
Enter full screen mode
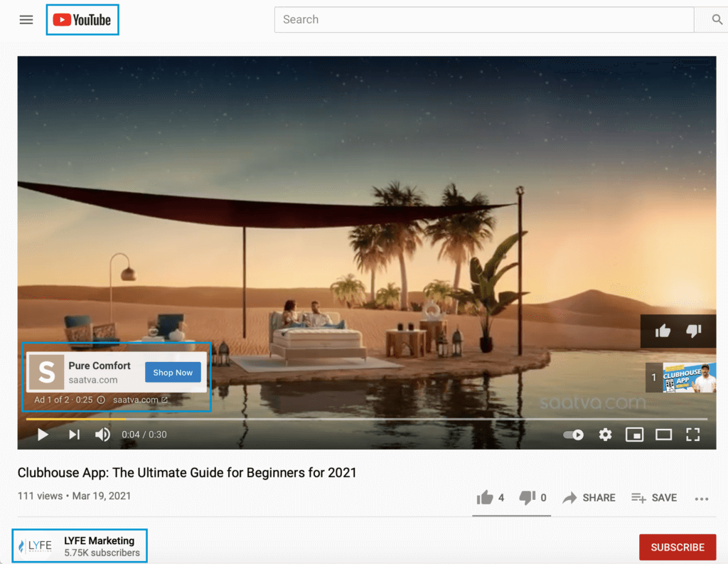(692, 435)
